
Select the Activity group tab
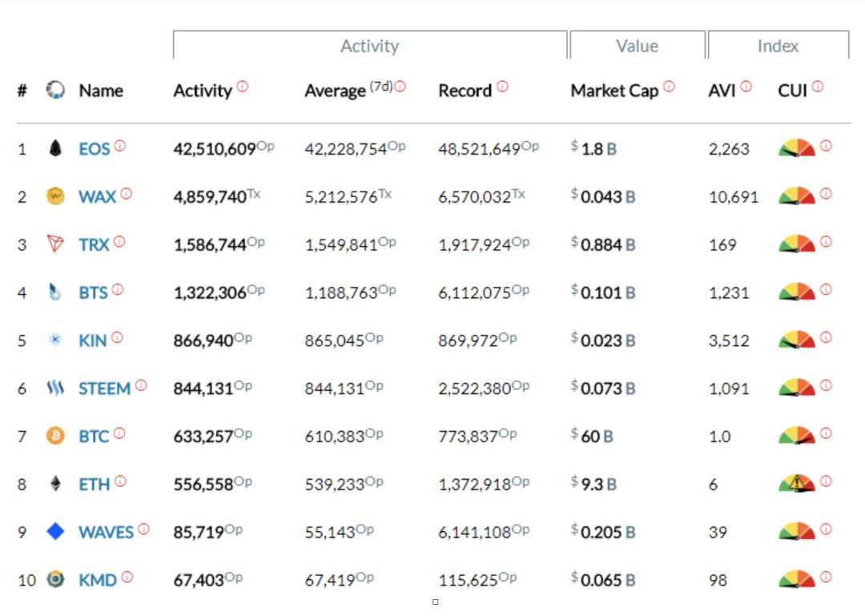tap(369, 46)
